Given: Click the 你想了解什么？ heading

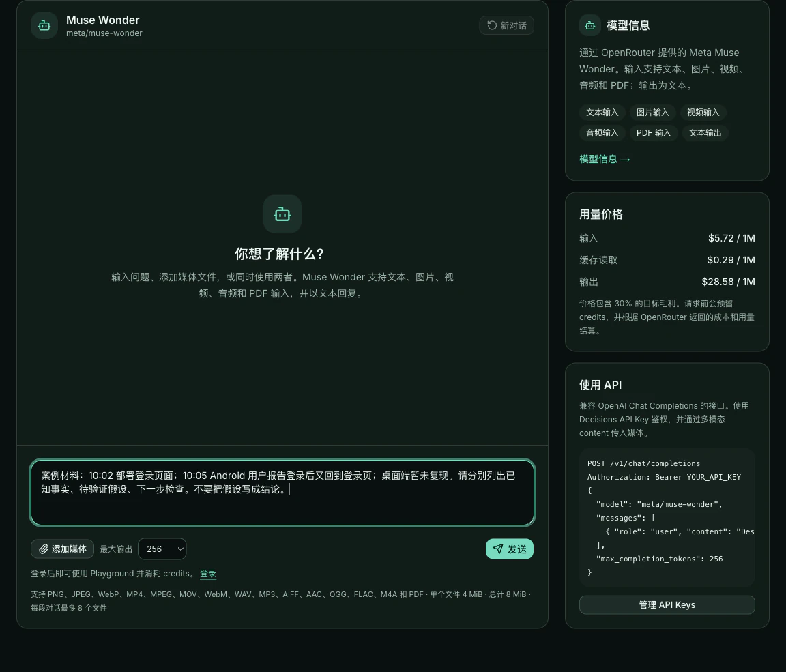Looking at the screenshot, I should click(280, 254).
